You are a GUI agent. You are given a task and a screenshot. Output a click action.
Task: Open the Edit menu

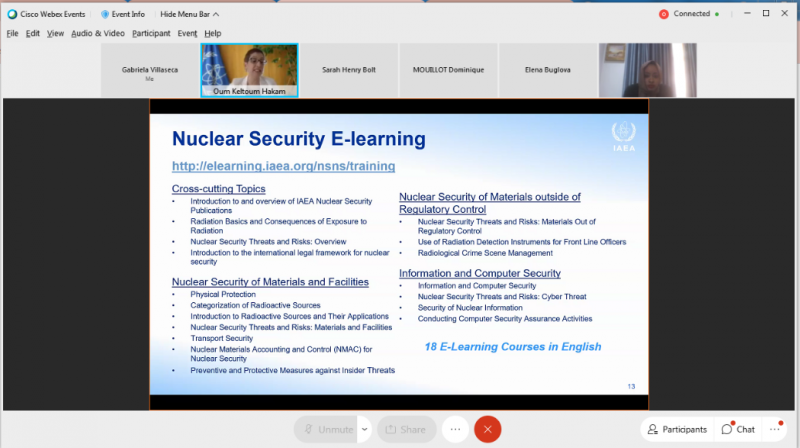click(33, 33)
